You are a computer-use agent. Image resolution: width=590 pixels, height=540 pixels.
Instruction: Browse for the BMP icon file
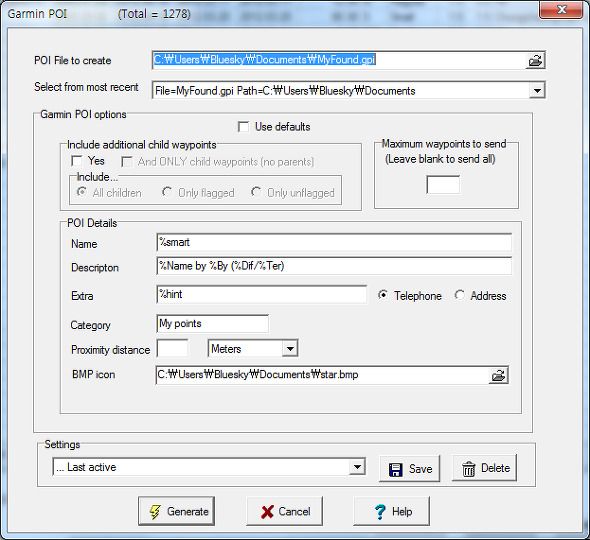tap(498, 376)
